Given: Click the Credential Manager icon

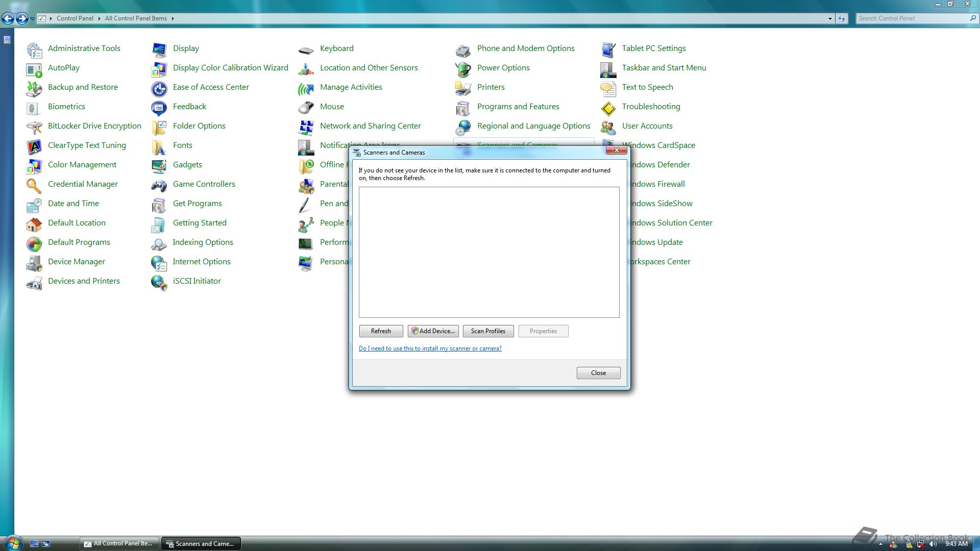Looking at the screenshot, I should pos(34,185).
